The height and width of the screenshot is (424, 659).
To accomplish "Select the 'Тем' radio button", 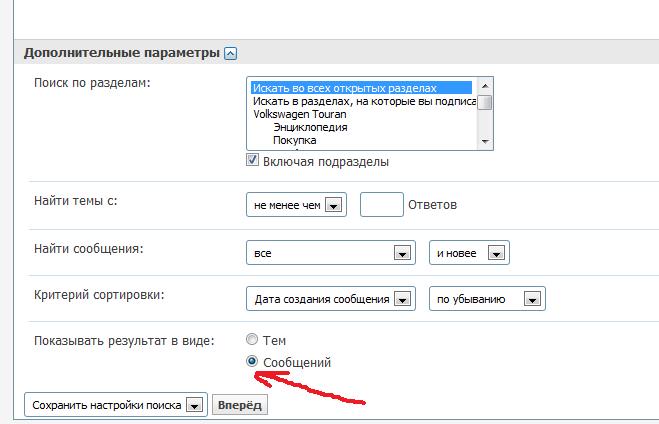I will point(252,339).
